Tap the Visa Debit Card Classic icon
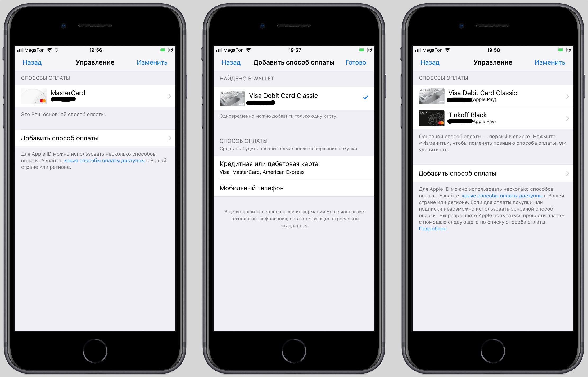588x377 pixels. pos(232,97)
